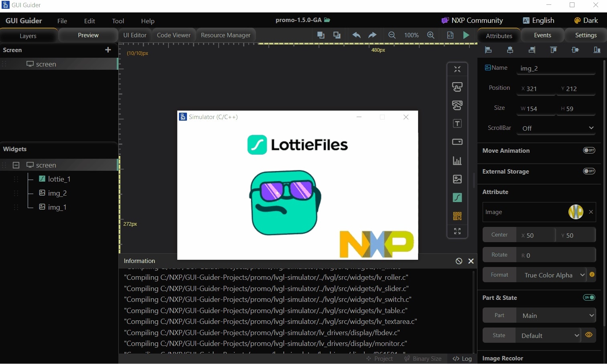Enable the External Storage toggle
This screenshot has height=364, width=607.
pyautogui.click(x=589, y=171)
